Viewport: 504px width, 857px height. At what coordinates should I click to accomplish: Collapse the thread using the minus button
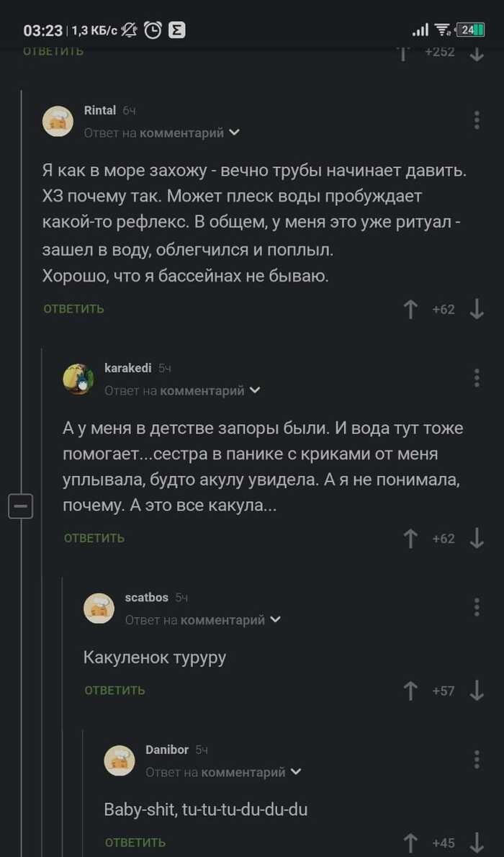21,506
